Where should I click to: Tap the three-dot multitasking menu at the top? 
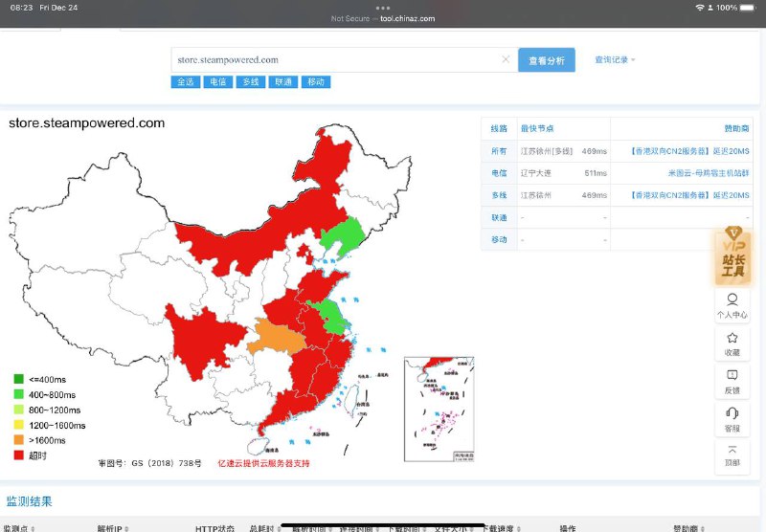point(383,8)
